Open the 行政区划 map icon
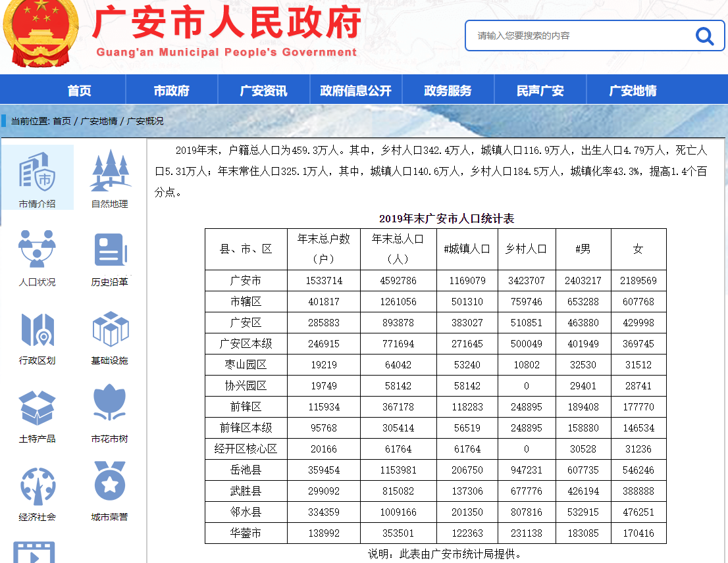The height and width of the screenshot is (563, 728). (x=37, y=329)
